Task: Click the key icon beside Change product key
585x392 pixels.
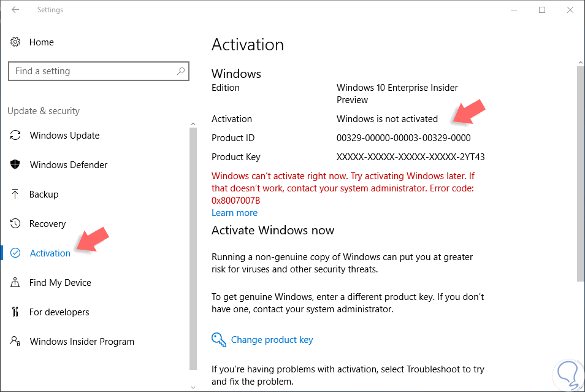Action: (218, 340)
